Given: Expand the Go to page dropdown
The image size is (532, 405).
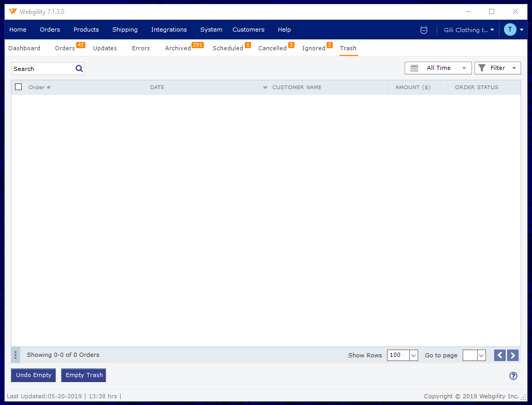Looking at the screenshot, I should pyautogui.click(x=481, y=355).
